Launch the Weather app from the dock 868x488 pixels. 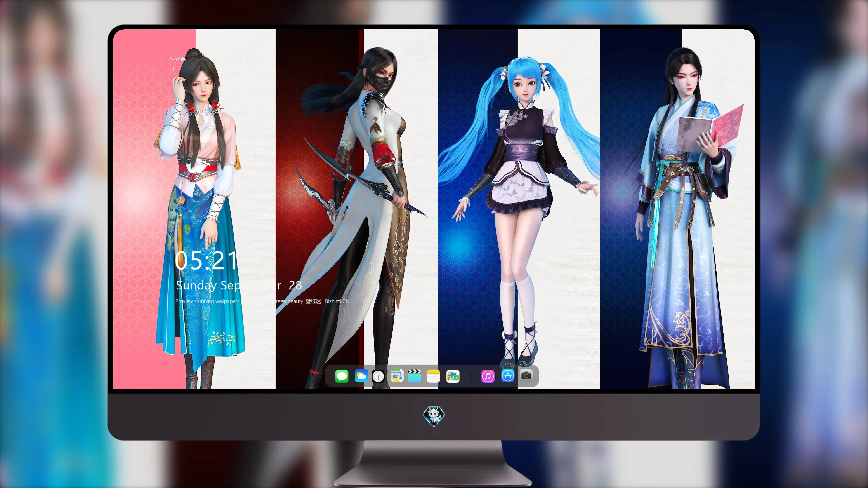[x=361, y=376]
